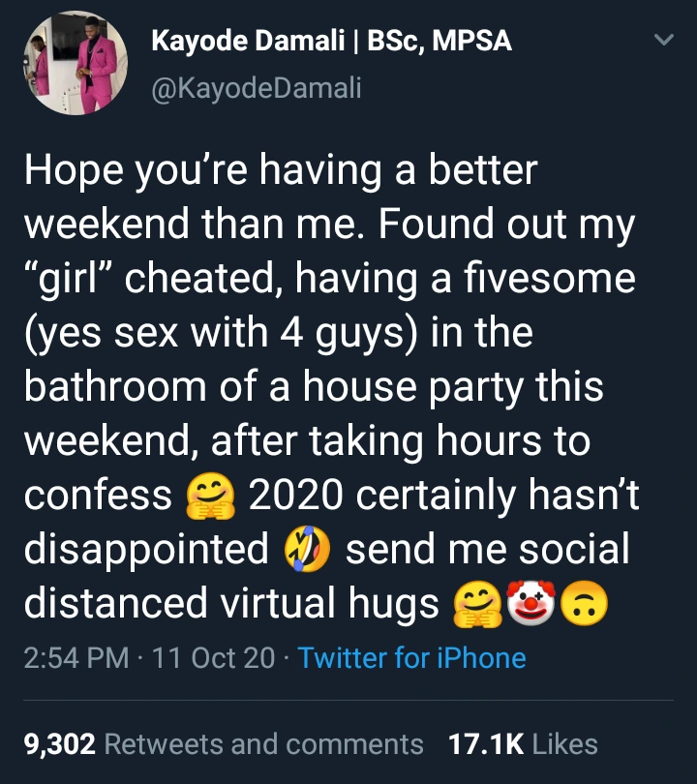Screen dimensions: 697x784
Task: Open the Twitter for iPhone source link
Action: click(x=411, y=659)
